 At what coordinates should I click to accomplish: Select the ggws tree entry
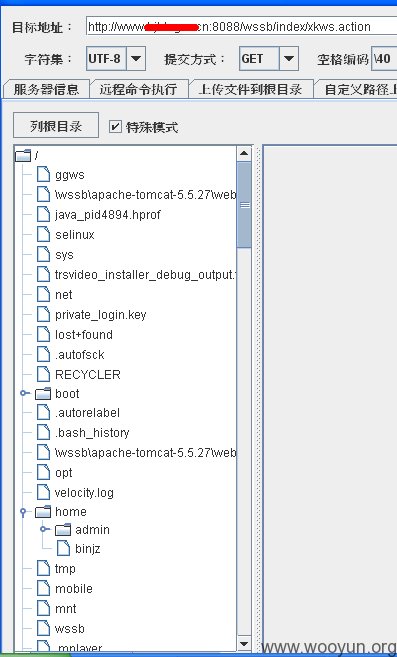[70, 175]
